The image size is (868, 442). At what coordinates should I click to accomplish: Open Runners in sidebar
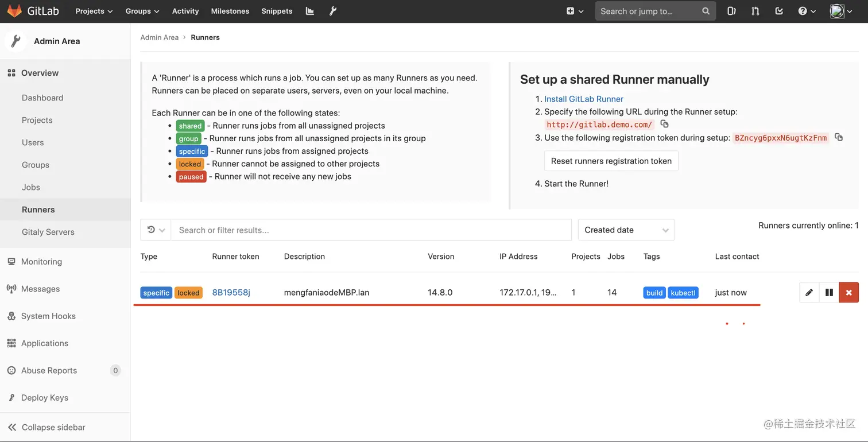pyautogui.click(x=38, y=210)
